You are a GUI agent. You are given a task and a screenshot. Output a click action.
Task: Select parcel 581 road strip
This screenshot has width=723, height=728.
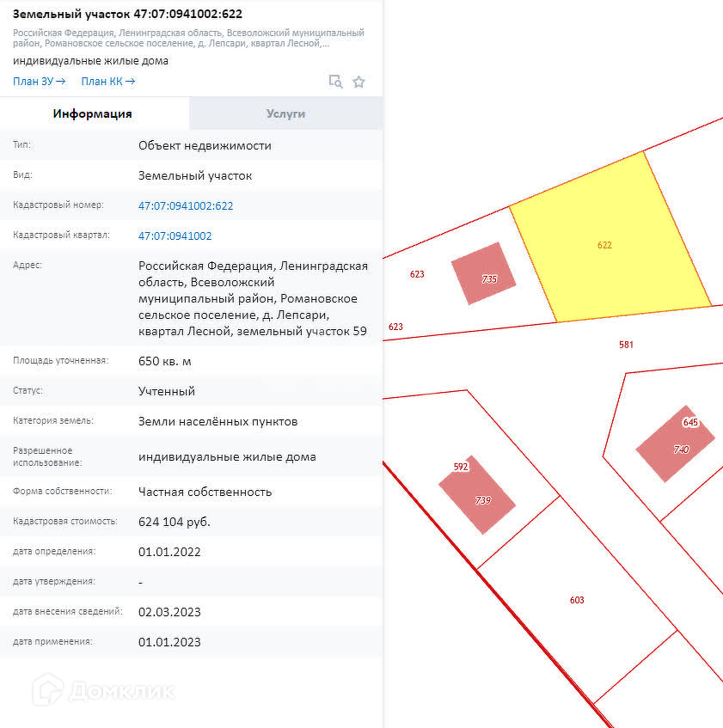click(x=626, y=345)
